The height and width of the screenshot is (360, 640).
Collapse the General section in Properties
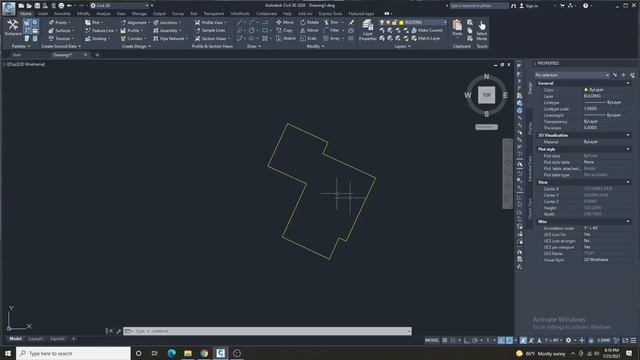click(628, 83)
